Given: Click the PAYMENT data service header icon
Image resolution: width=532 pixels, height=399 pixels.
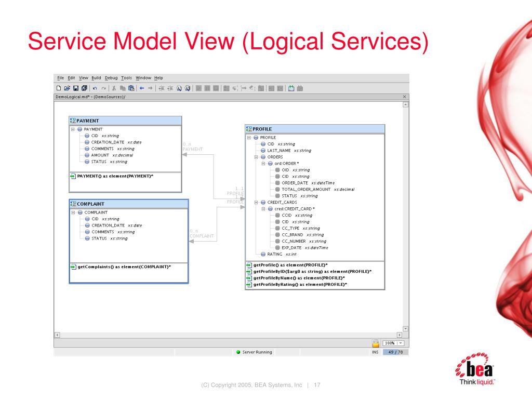Looking at the screenshot, I should (73, 121).
